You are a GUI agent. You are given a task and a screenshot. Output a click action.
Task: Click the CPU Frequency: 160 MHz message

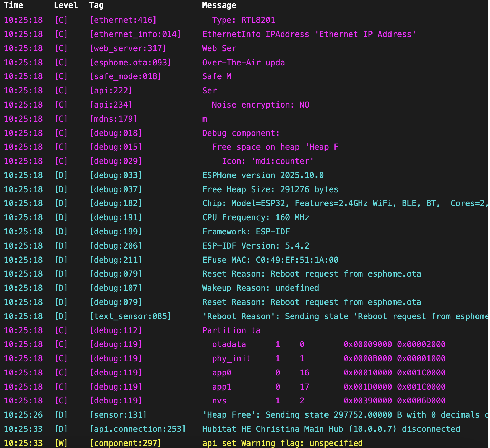[256, 217]
